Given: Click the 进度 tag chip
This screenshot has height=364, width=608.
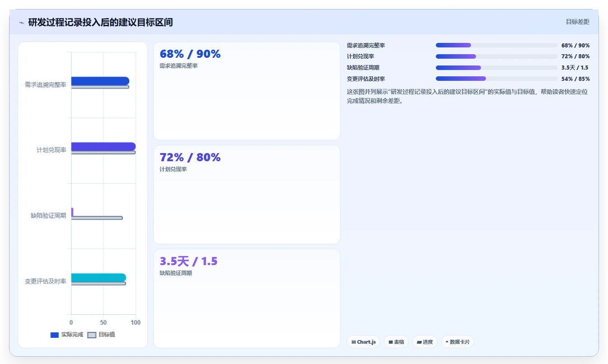Looking at the screenshot, I should click(x=425, y=342).
